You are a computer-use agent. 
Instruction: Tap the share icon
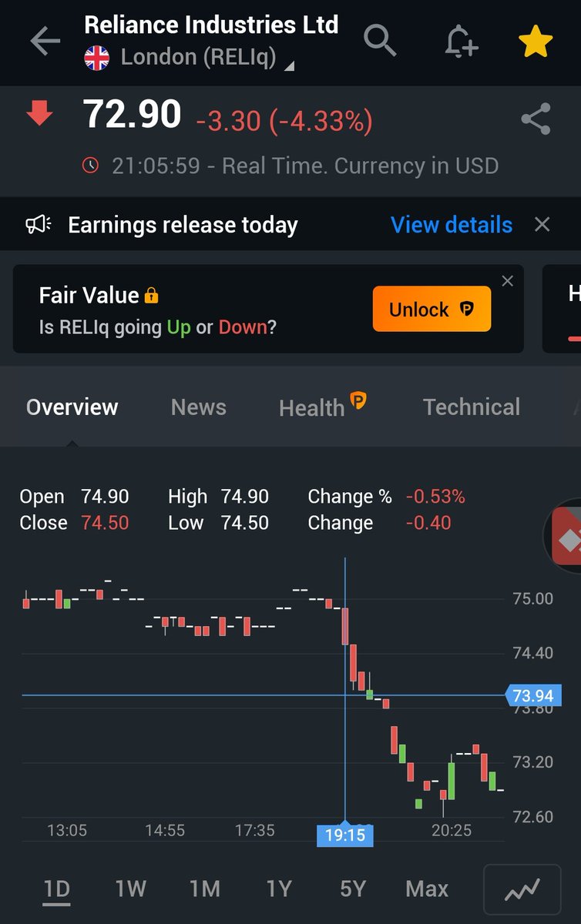pyautogui.click(x=536, y=119)
